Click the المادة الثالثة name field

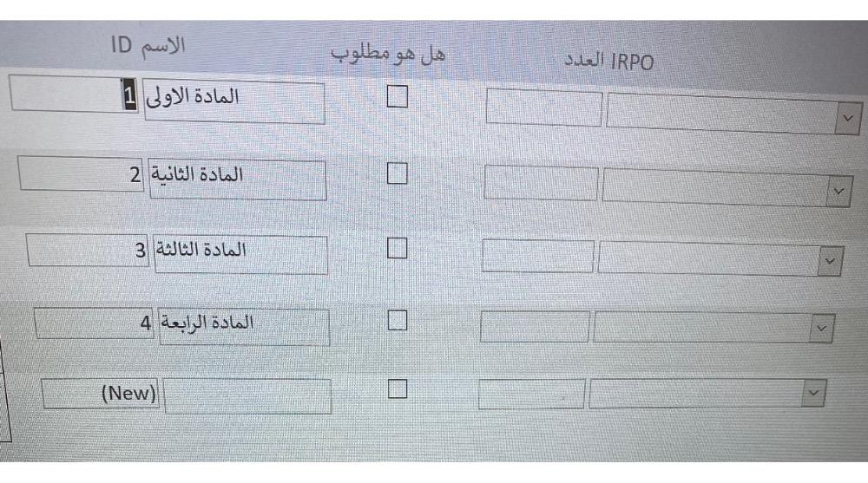click(x=240, y=252)
